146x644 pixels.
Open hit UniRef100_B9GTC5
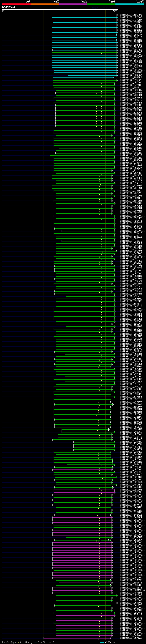131,22
